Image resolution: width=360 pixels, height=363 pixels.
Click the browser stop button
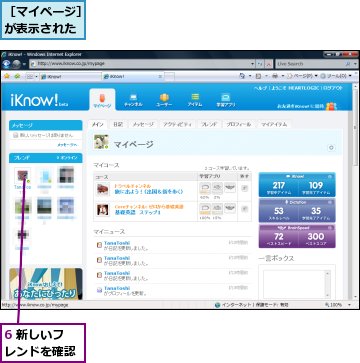coord(268,64)
